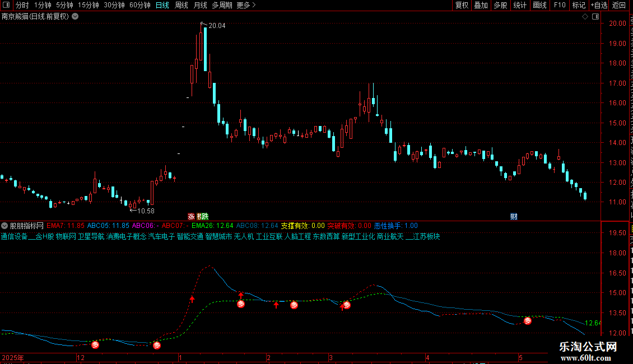Viewport: 633px width, 364px height.
Task: Click the 突破有效: 0.00 readout
Action: [x=349, y=226]
